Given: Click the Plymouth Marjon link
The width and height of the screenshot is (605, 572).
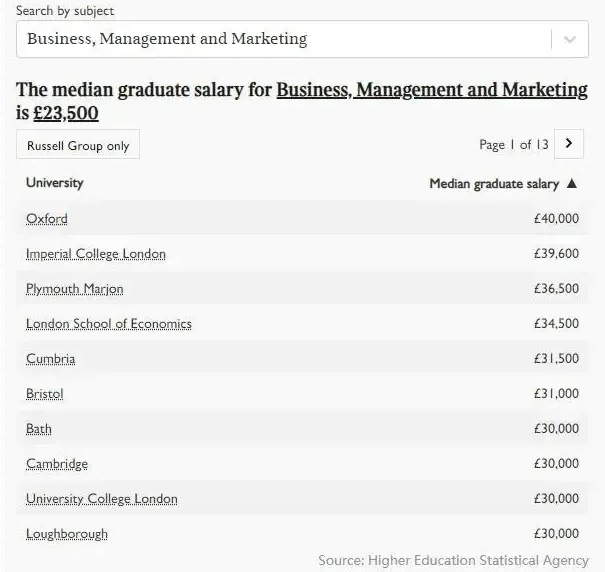Looking at the screenshot, I should pyautogui.click(x=74, y=289).
